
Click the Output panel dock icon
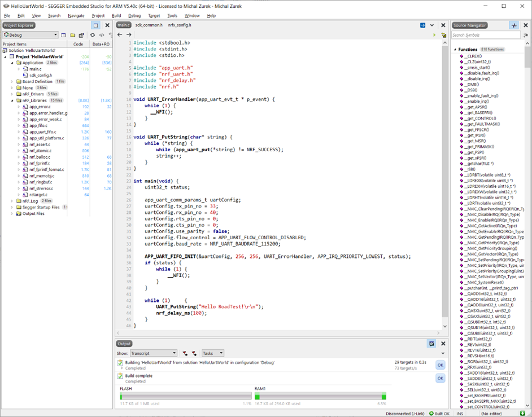[431, 343]
